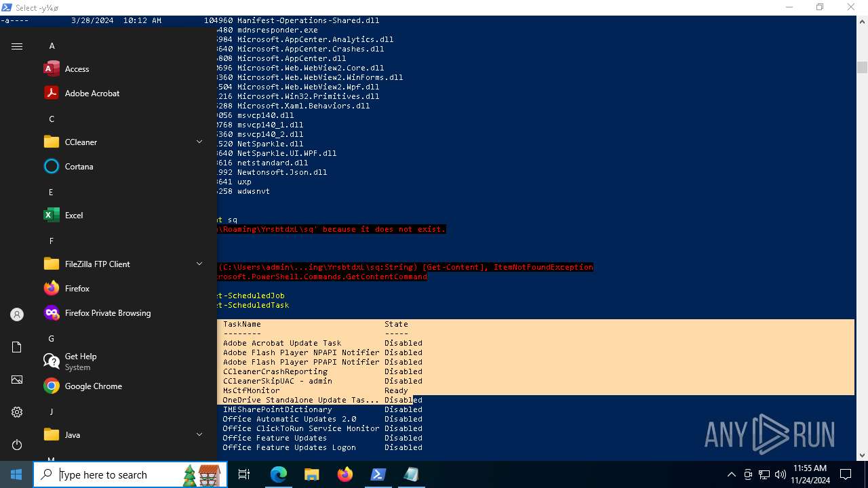Click 'mdnsresponder.exe' file entry
This screenshot has height=488, width=868.
(x=277, y=30)
